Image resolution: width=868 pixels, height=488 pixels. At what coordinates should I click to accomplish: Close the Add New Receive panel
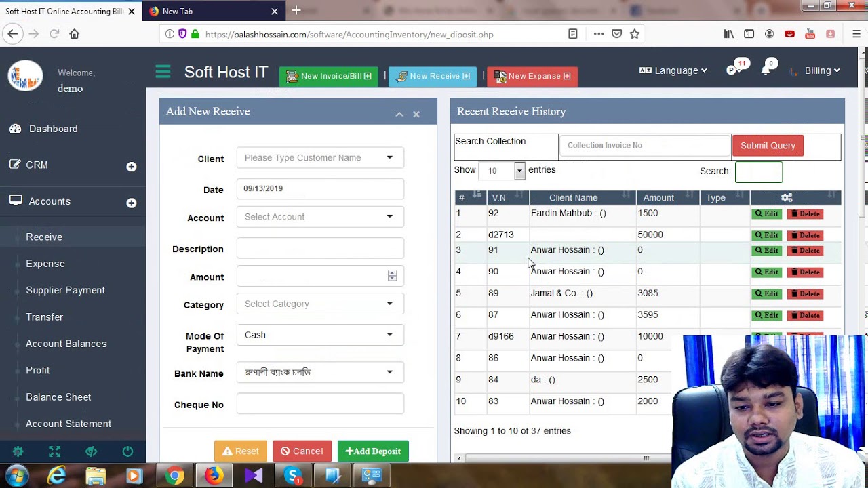(x=416, y=114)
